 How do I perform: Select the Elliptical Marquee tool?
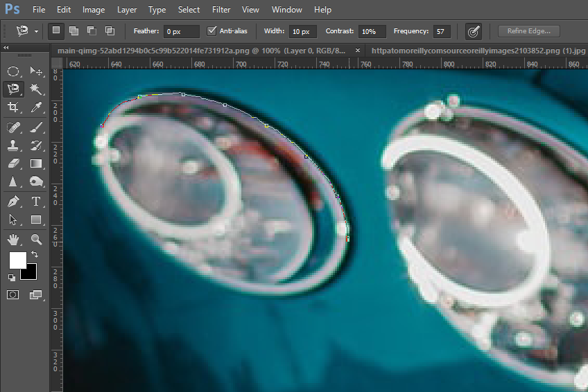(x=13, y=71)
